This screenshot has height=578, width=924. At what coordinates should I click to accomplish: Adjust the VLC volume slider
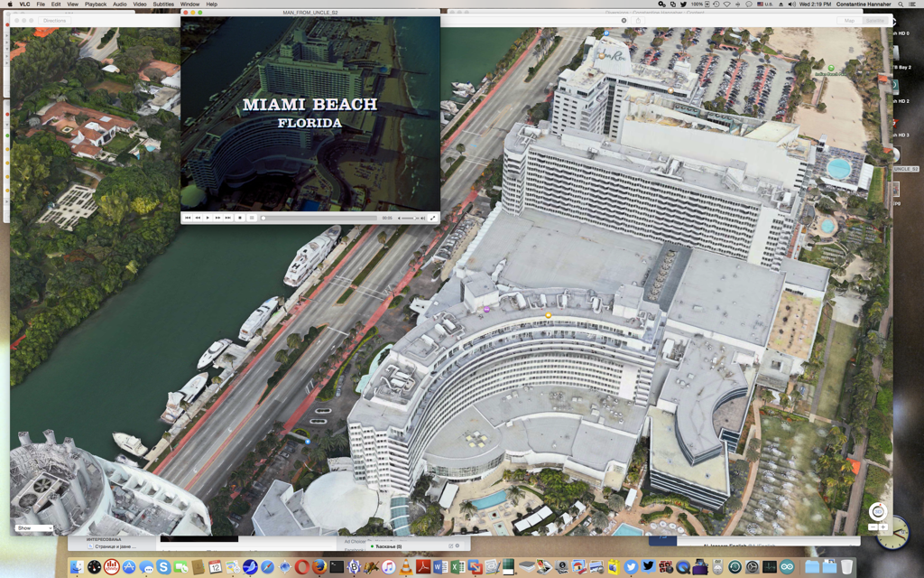[409, 218]
